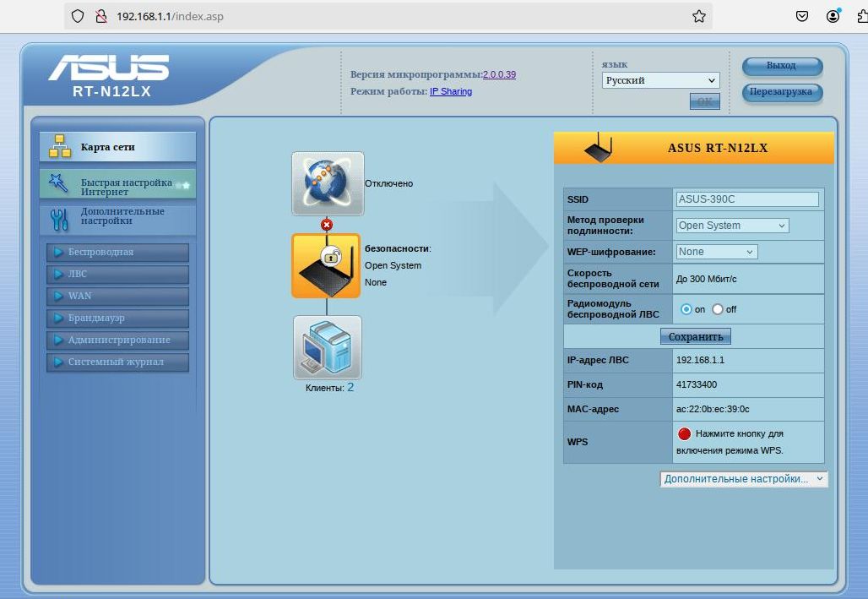
Task: Expand Администрирование menu item
Action: [117, 340]
